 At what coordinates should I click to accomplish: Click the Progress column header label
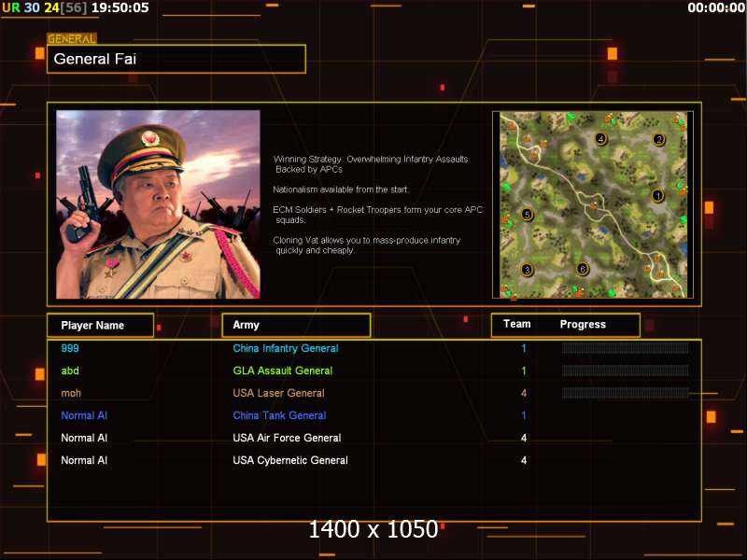point(583,324)
